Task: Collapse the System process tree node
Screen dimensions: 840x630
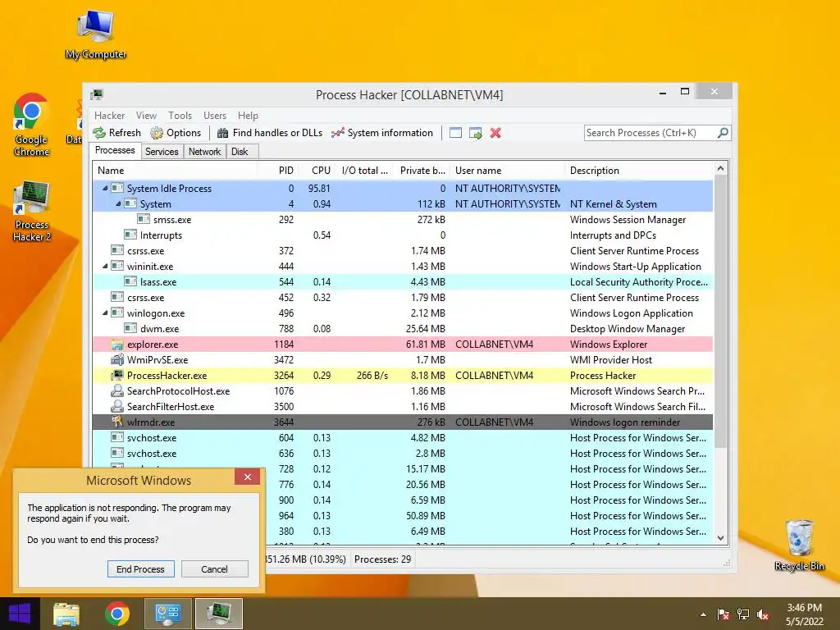Action: [x=118, y=204]
